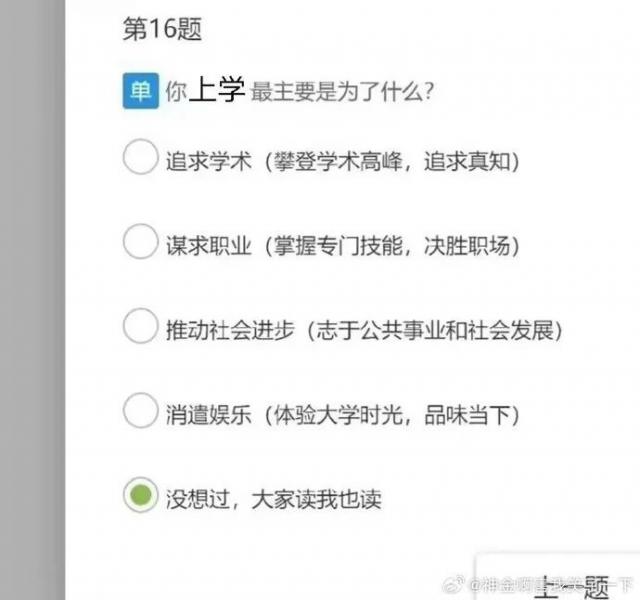Click the label 没想过，大家读我也读

pos(274,499)
